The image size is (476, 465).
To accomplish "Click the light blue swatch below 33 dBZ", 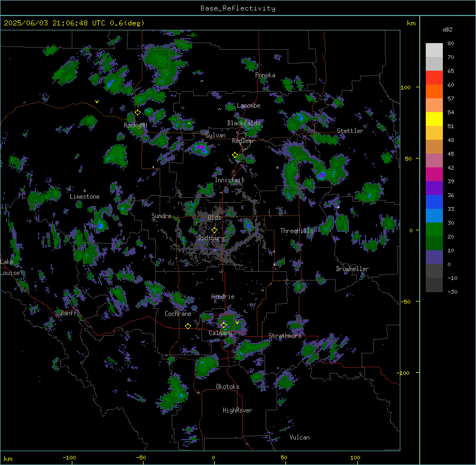I will [434, 216].
